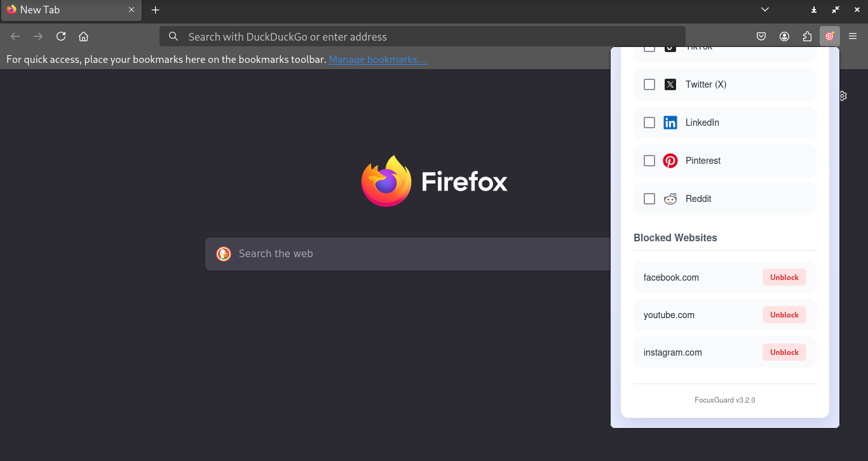Go to the Firefox home page
Screen dimensions: 868x461
tap(83, 37)
